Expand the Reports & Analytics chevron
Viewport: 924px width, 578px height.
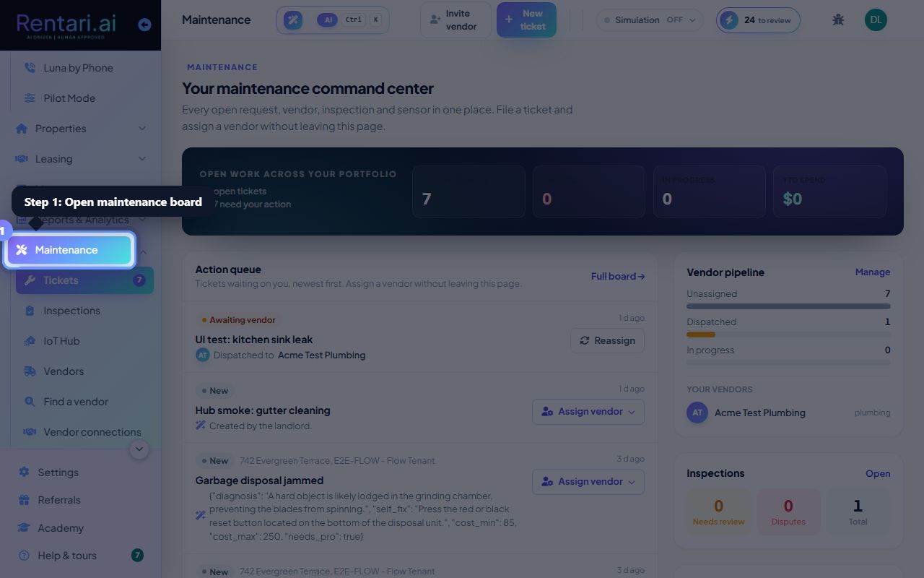[142, 220]
